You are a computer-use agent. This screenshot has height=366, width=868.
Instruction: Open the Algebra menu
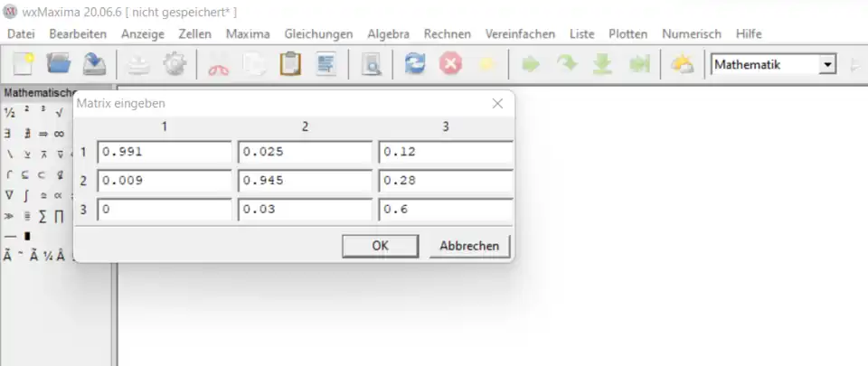(388, 34)
